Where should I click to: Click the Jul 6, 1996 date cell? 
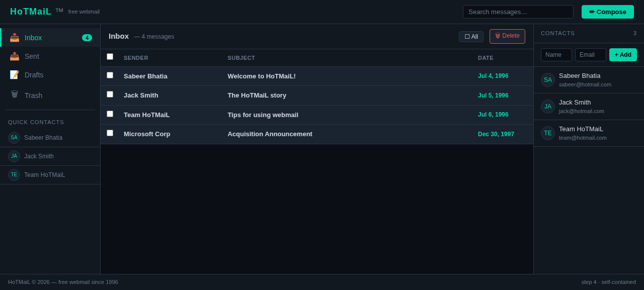tap(493, 115)
